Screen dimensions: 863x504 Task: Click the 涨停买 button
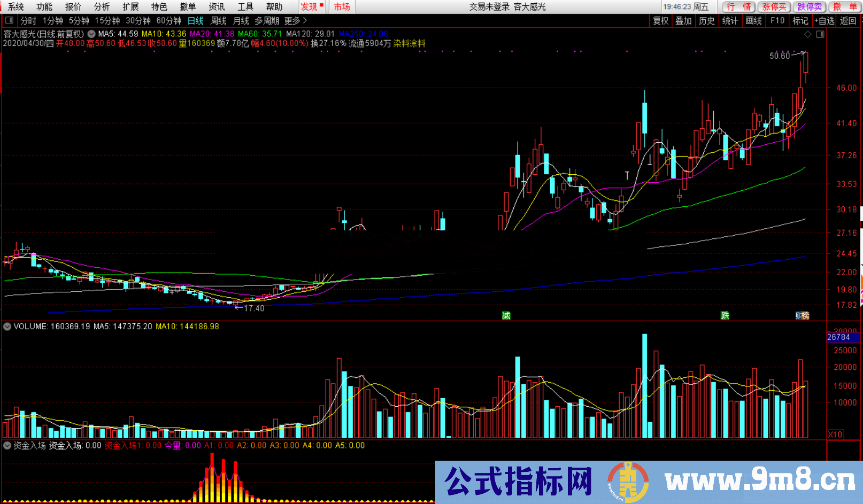[774, 6]
